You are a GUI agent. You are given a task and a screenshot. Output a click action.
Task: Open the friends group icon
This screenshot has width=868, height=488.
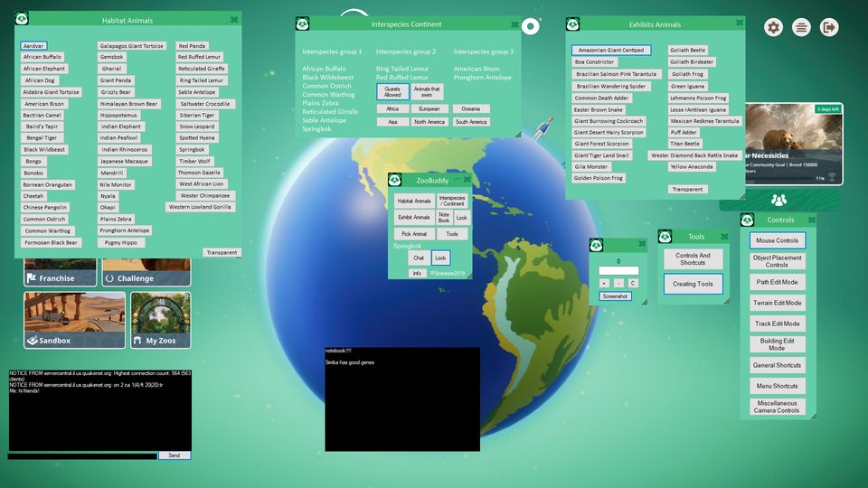click(778, 200)
